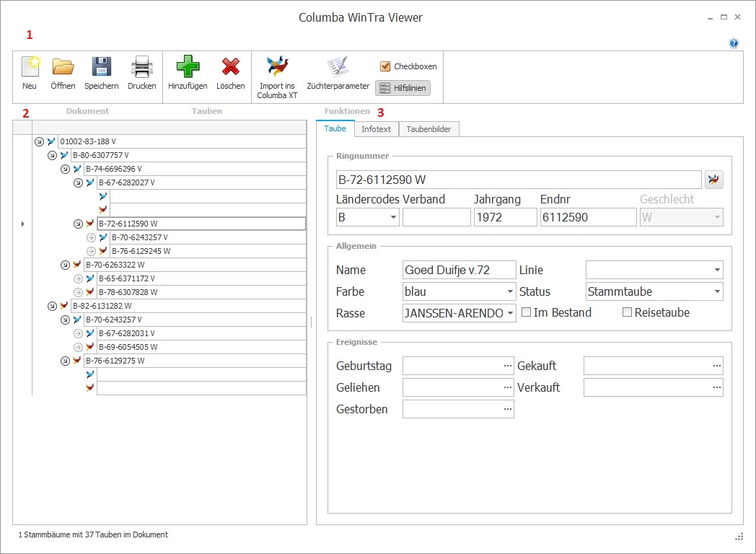
Task: Uncheck the Checkboxen option
Action: tap(385, 66)
